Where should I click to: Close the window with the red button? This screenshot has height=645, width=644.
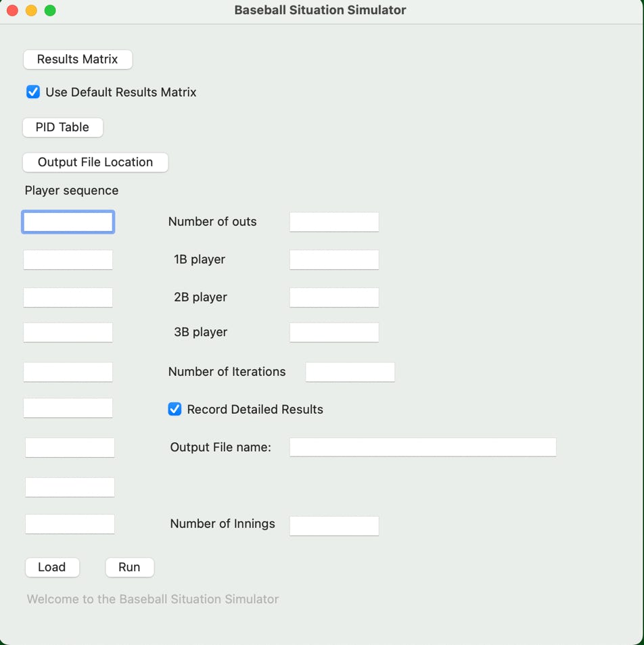pyautogui.click(x=12, y=10)
